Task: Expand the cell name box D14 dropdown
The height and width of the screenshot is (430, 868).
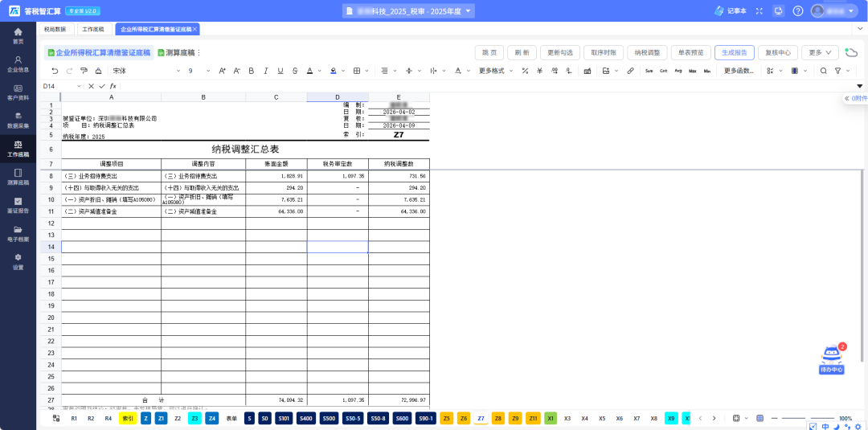Action: 79,86
